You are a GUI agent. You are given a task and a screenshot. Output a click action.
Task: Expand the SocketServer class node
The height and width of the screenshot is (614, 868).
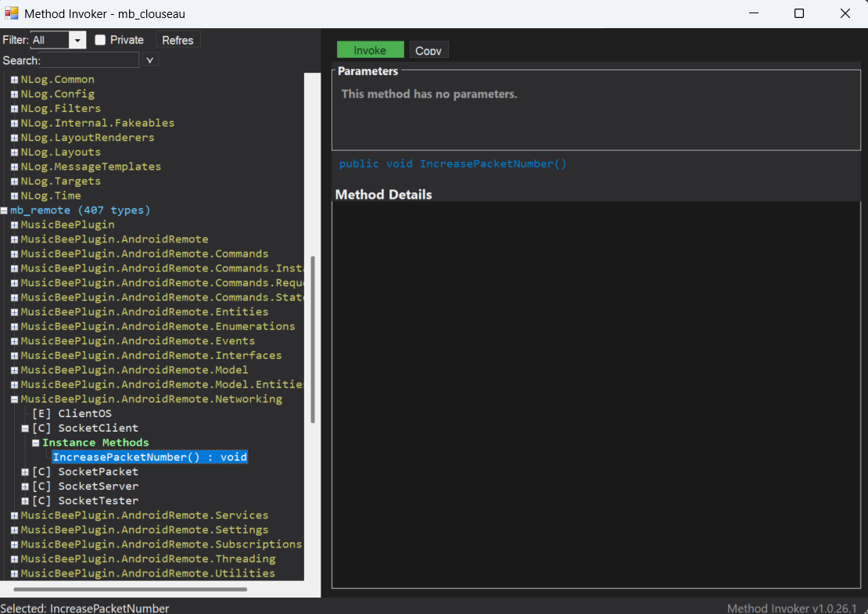tap(25, 487)
